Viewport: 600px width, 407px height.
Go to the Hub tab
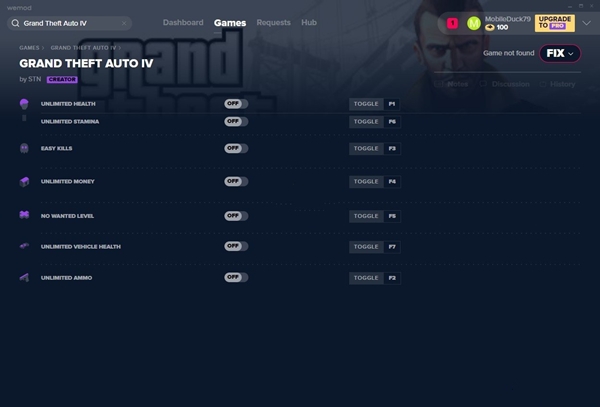click(x=309, y=23)
